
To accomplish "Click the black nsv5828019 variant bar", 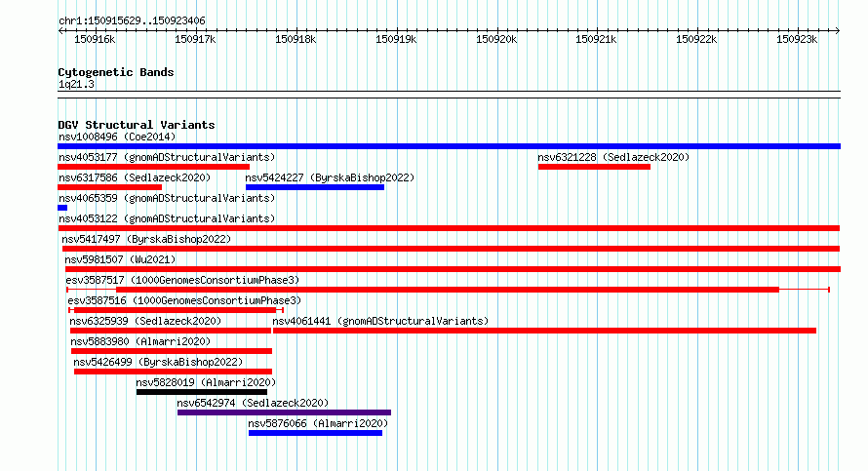I will (x=202, y=392).
